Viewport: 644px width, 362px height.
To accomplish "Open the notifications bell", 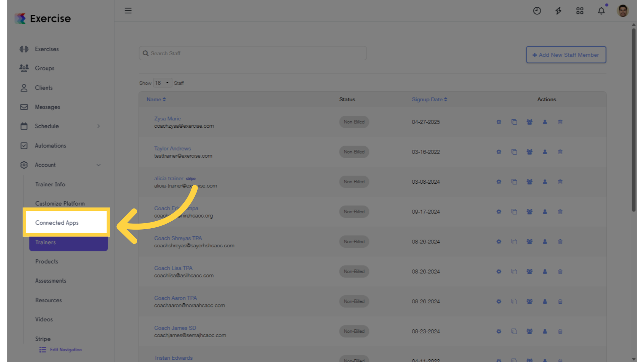I will (601, 11).
